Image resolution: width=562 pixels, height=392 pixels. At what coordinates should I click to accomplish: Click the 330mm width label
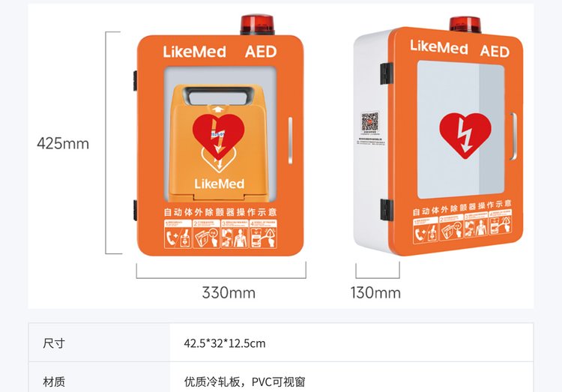point(229,292)
